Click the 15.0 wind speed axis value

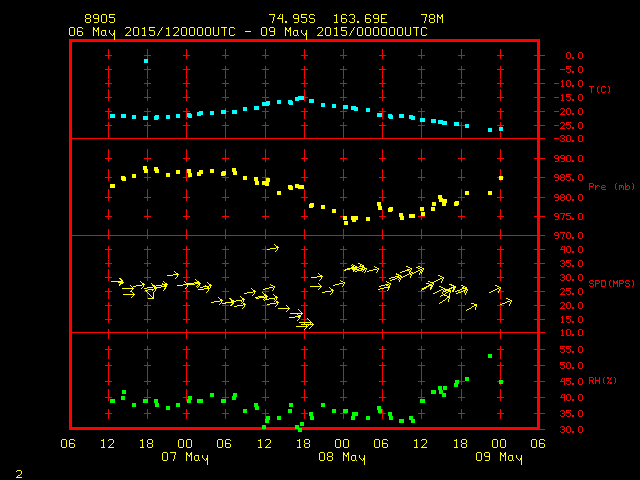point(571,320)
